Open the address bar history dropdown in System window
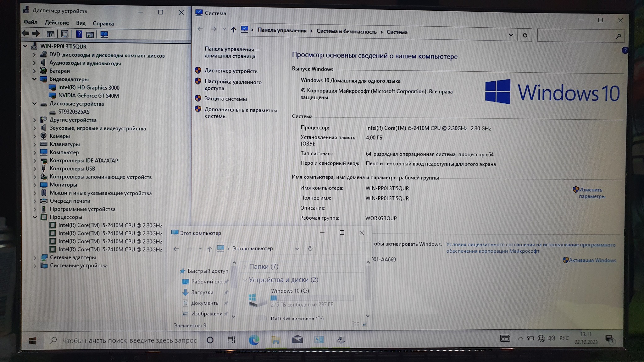Image resolution: width=644 pixels, height=362 pixels. 511,35
